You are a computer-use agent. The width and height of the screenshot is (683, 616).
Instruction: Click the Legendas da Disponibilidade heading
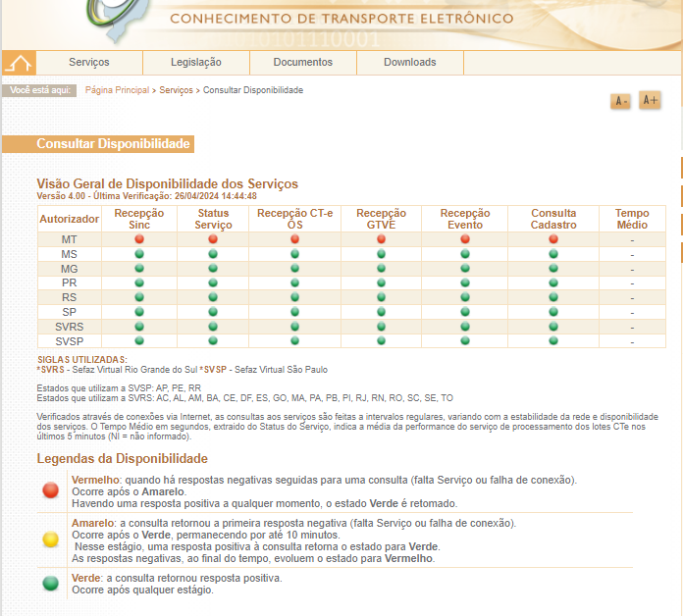pos(122,458)
